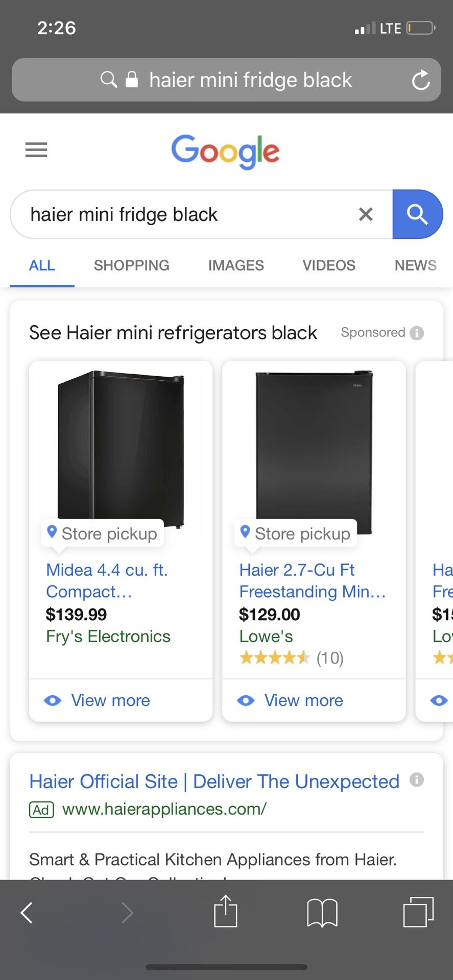Expand View more on the Midea fridge card
The image size is (453, 980).
pos(110,700)
